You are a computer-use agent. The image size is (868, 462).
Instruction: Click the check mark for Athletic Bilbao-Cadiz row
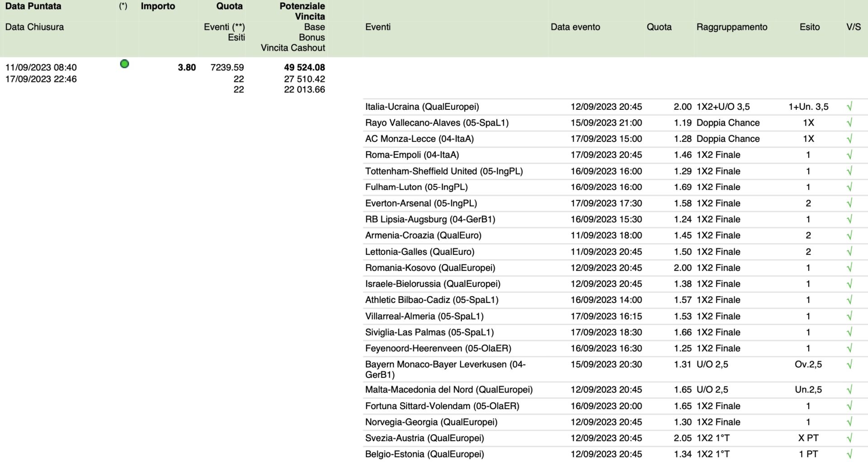tap(849, 300)
